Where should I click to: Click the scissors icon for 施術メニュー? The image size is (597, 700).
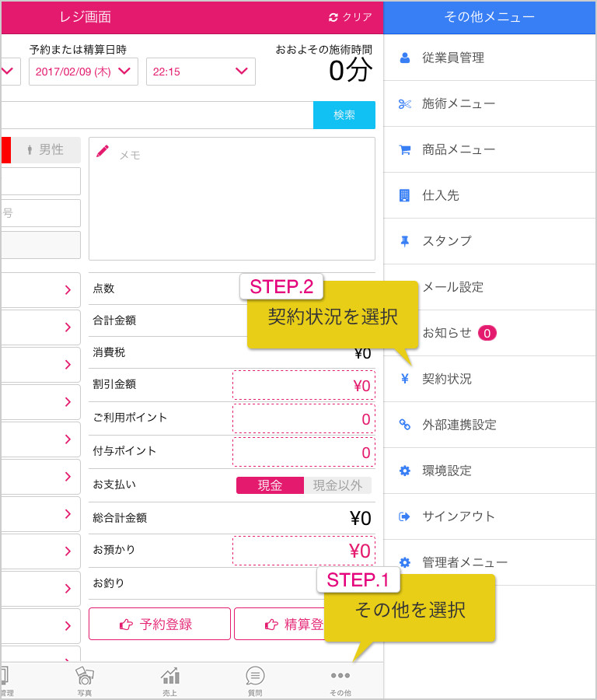coord(405,104)
